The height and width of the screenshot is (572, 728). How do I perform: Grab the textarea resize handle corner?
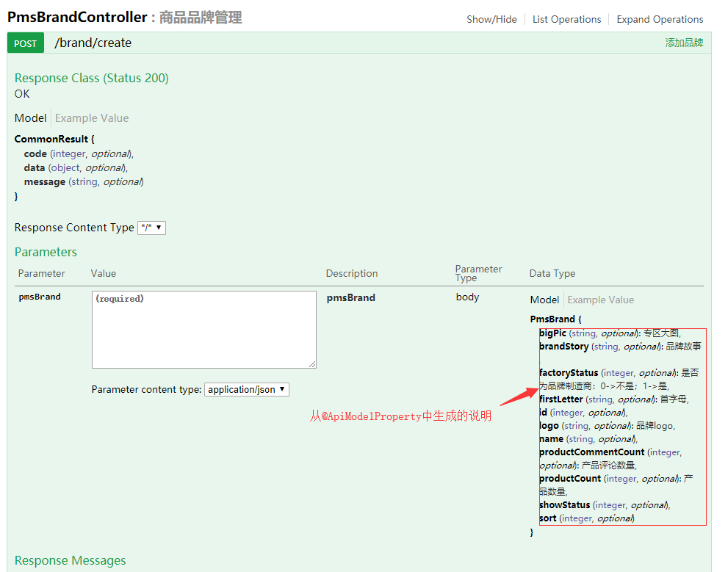[313, 365]
